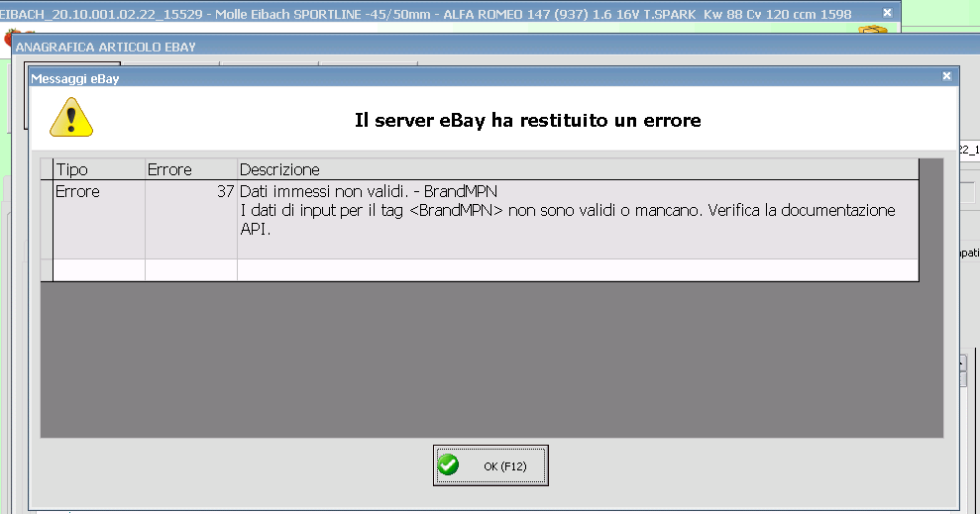980x514 pixels.
Task: Click the row selector of the error row
Action: pos(47,219)
